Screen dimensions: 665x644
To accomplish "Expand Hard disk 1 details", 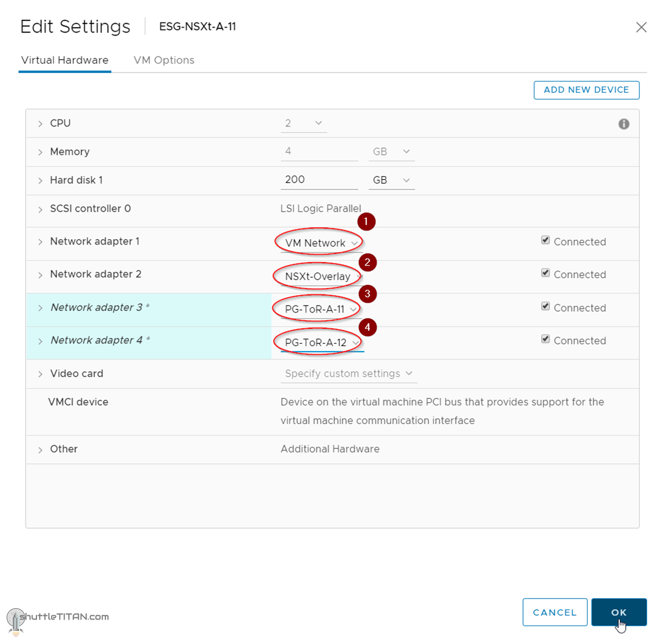I will 40,180.
